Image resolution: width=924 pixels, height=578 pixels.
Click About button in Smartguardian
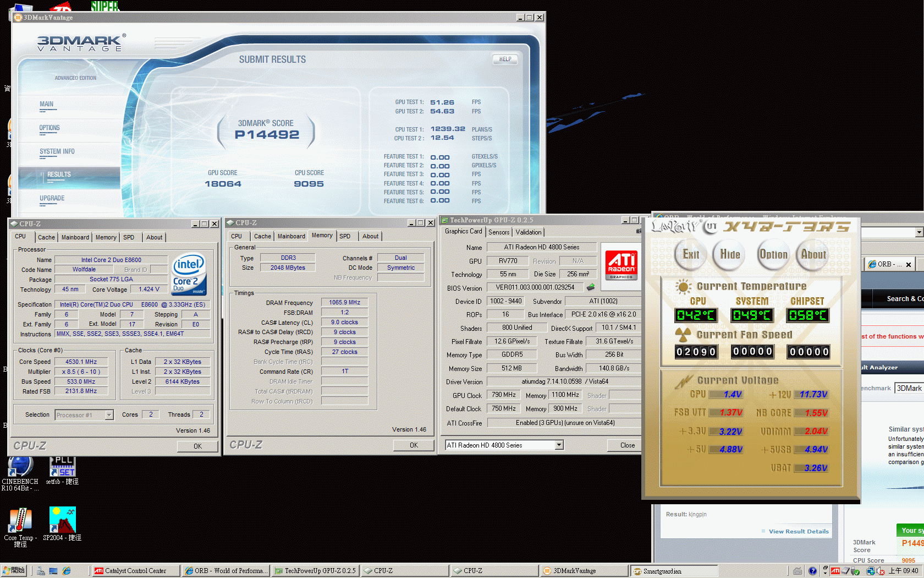click(813, 254)
